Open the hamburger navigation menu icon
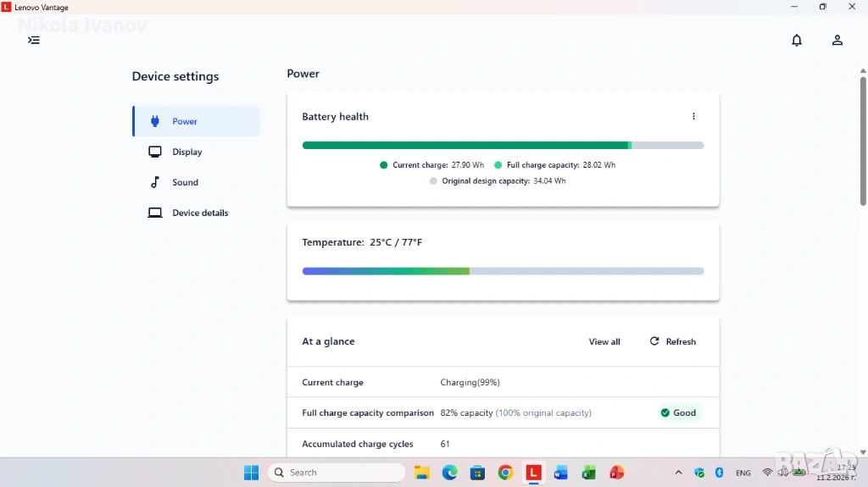 coord(34,40)
